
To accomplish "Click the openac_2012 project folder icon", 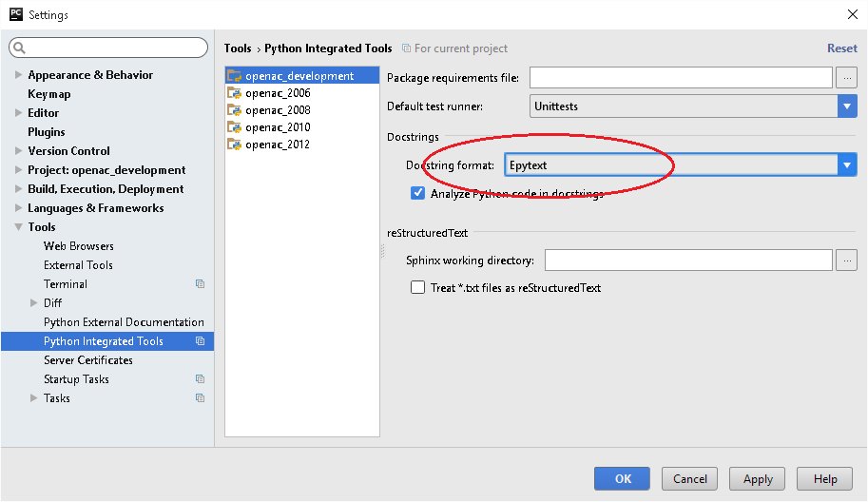I will (x=234, y=145).
